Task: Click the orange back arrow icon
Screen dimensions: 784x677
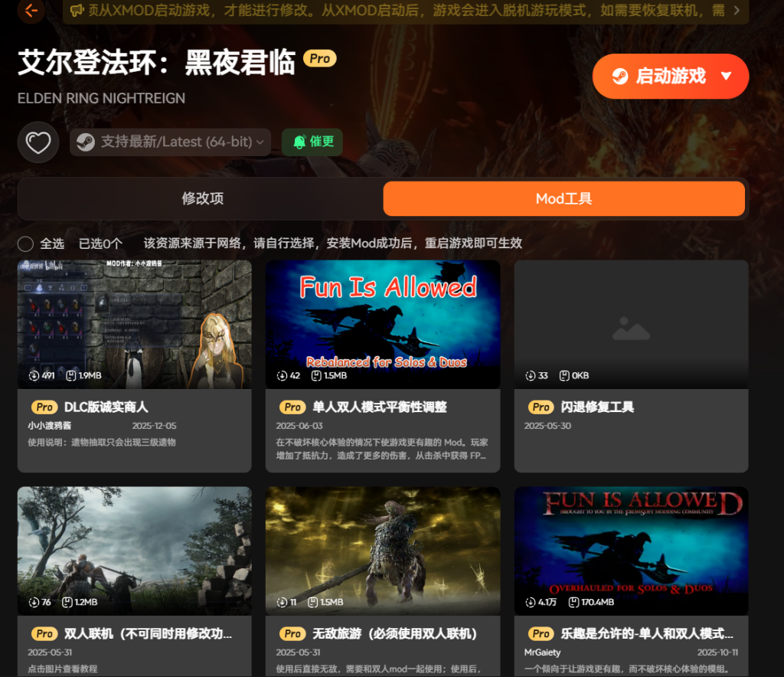Action: pos(31,10)
